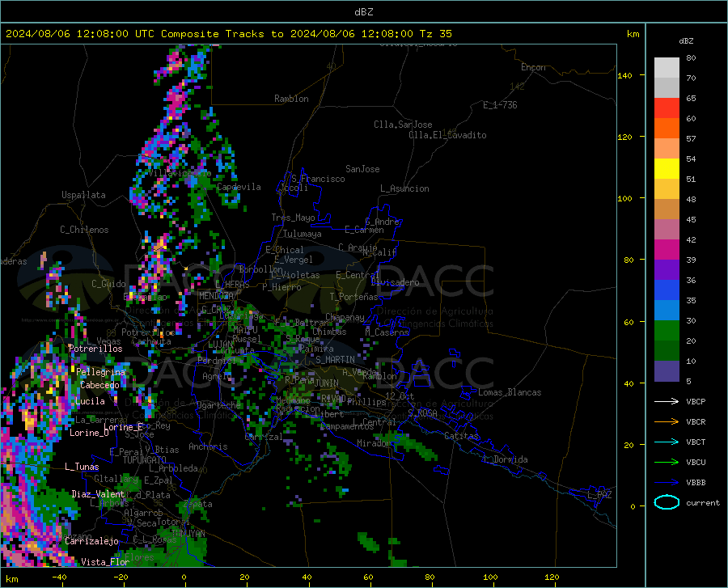The width and height of the screenshot is (728, 588).
Task: Click the Tulumaya label
Action: click(303, 234)
